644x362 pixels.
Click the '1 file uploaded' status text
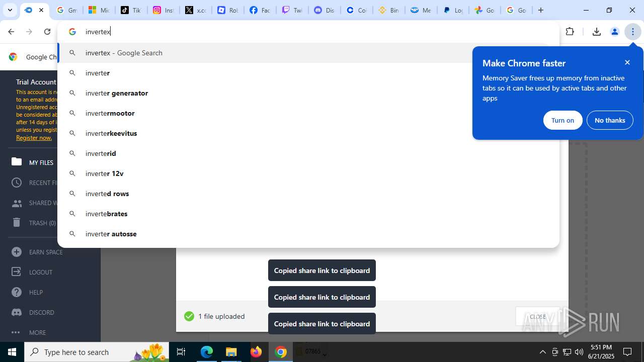[x=221, y=316]
